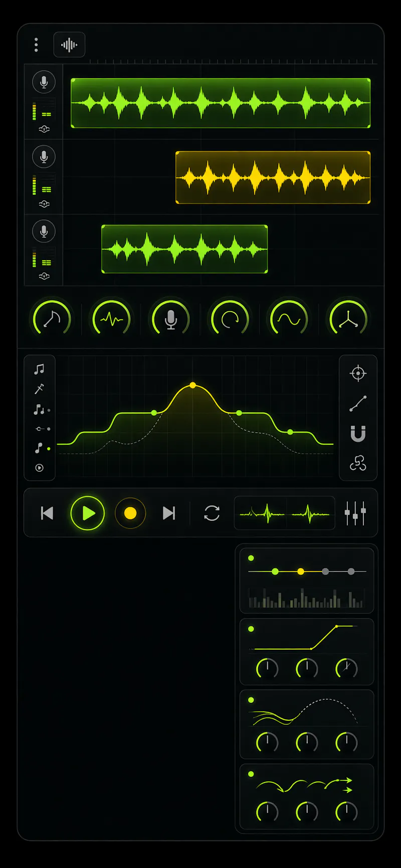Screen dimensions: 401x868
Task: Select the double music note tool
Action: pyautogui.click(x=39, y=369)
